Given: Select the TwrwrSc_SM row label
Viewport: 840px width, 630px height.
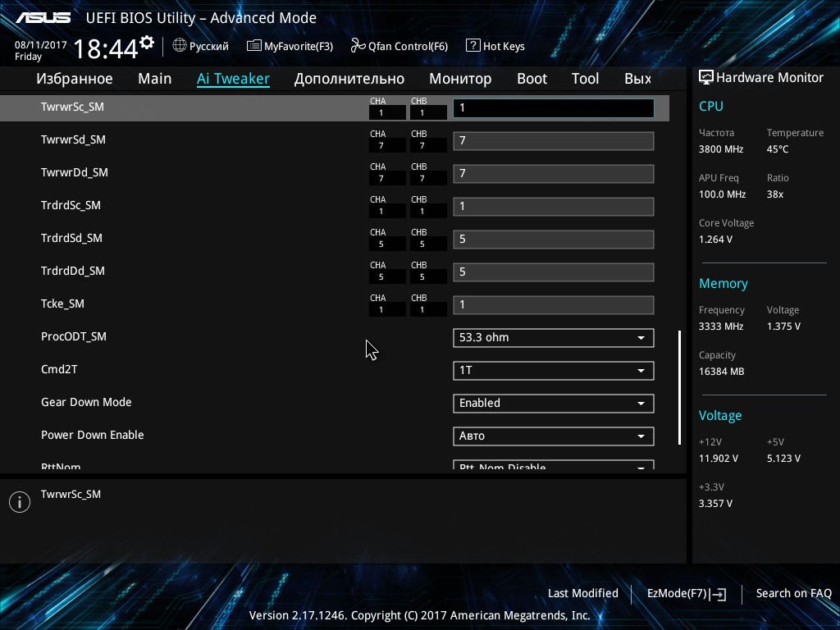Looking at the screenshot, I should pos(72,107).
